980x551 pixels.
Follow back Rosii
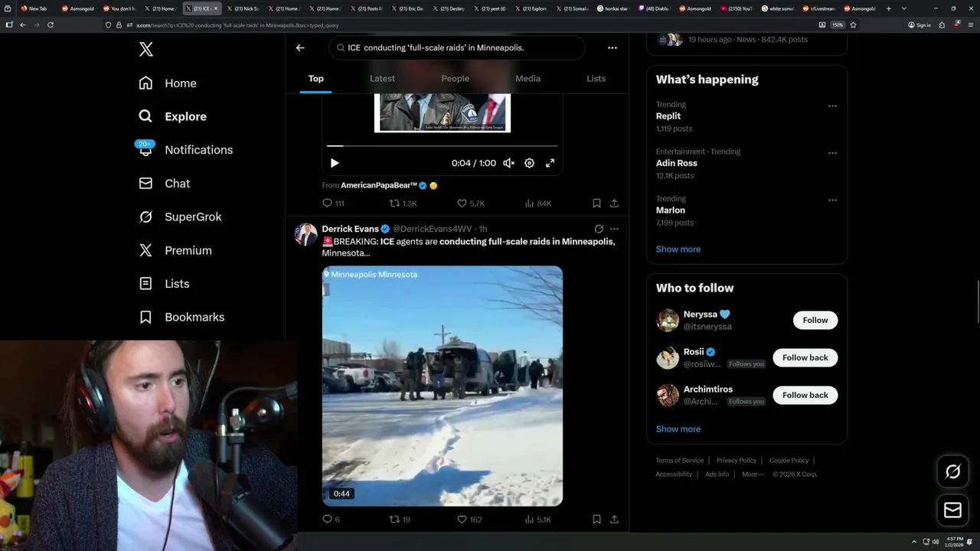[x=805, y=357]
